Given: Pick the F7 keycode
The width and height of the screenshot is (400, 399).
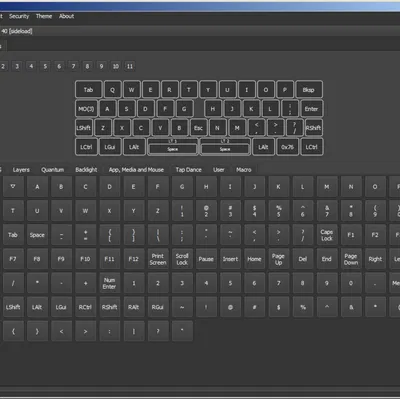Looking at the screenshot, I should pos(13,259).
